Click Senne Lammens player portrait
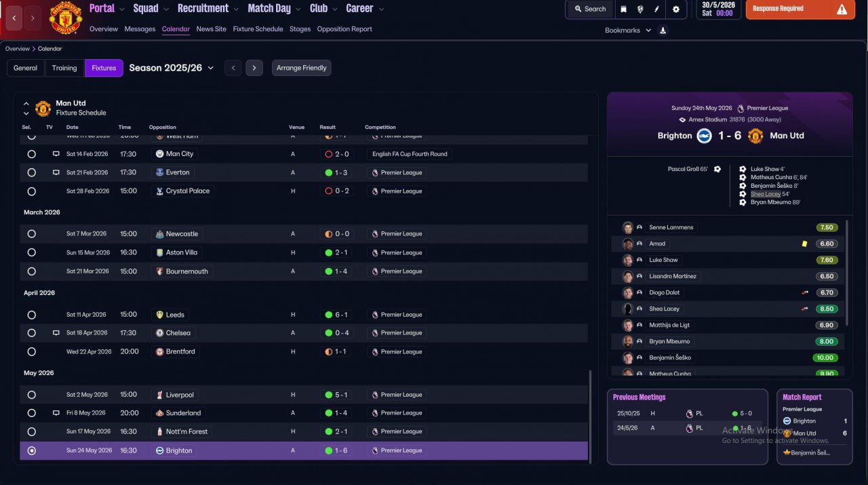The image size is (868, 485). coord(629,227)
